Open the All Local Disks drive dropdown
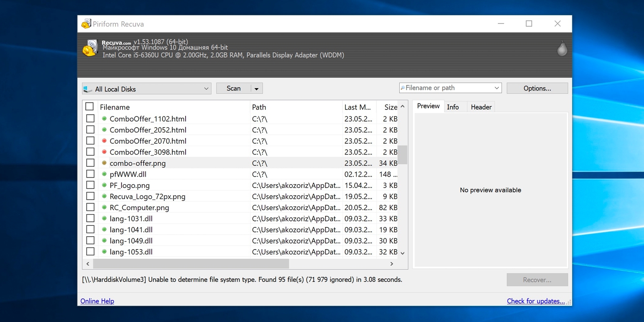Screen dimensions: 644x322 (x=147, y=89)
